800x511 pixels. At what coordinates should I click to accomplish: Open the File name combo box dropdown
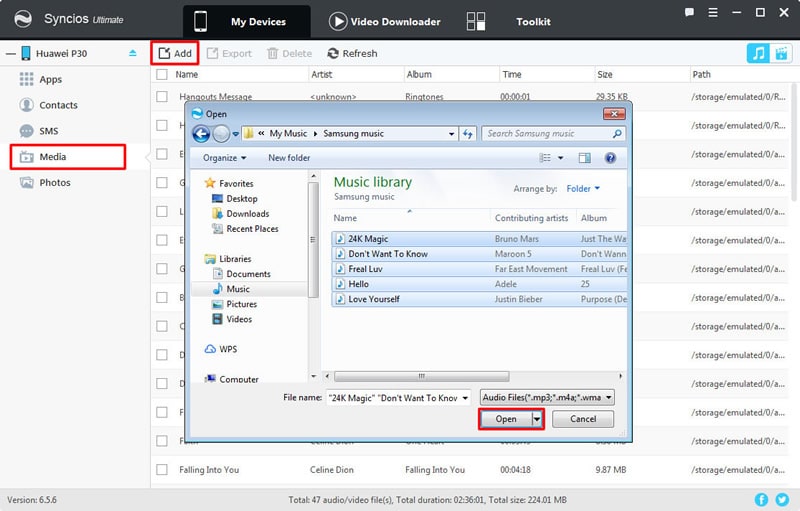(465, 398)
